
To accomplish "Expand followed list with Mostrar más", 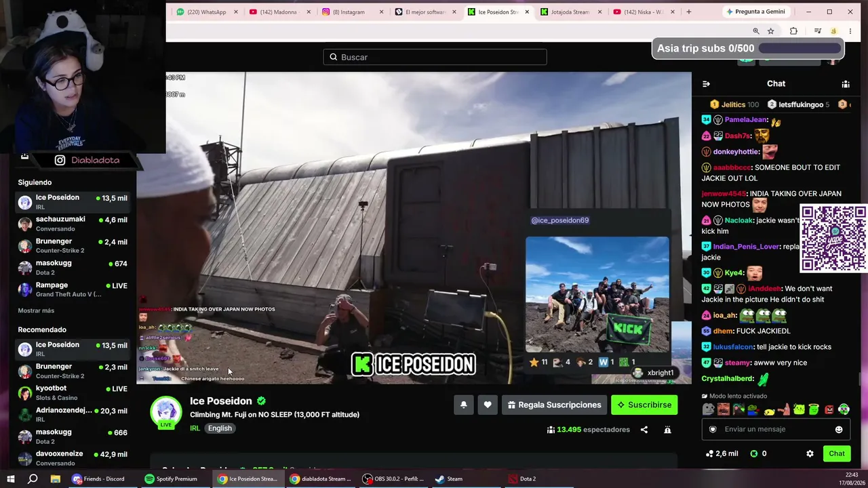I will coord(36,310).
